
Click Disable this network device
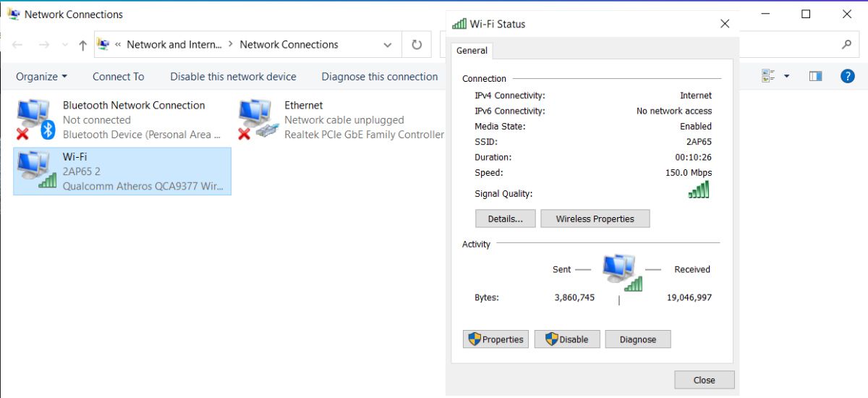click(233, 77)
